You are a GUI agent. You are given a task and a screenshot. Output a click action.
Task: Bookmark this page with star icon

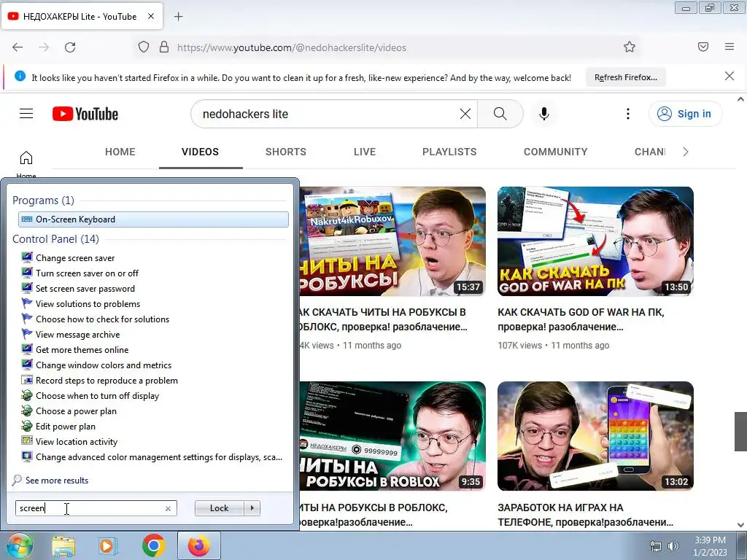point(630,47)
